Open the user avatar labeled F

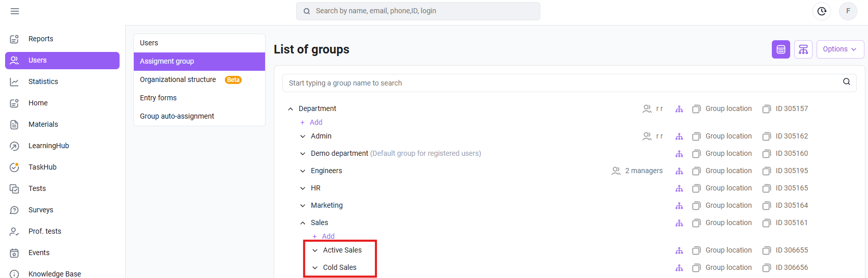[848, 11]
